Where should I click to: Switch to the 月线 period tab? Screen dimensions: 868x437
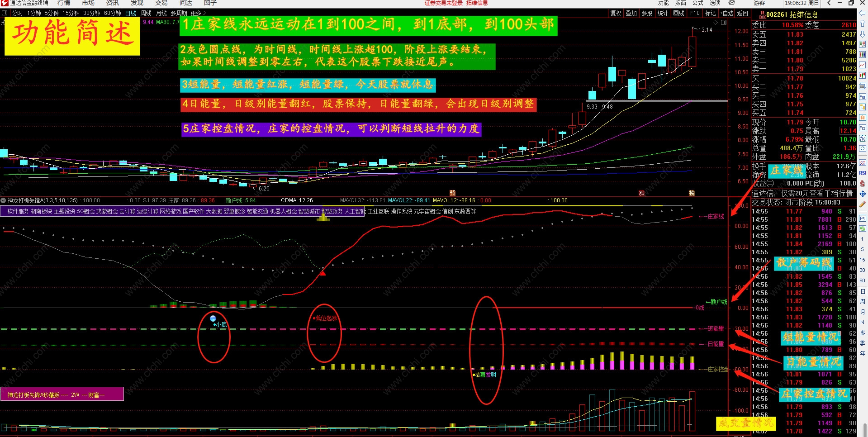[161, 13]
